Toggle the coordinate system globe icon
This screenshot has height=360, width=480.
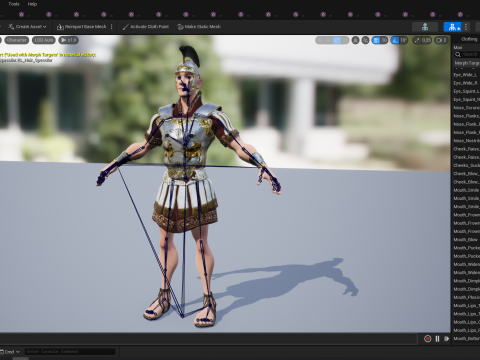click(356, 40)
